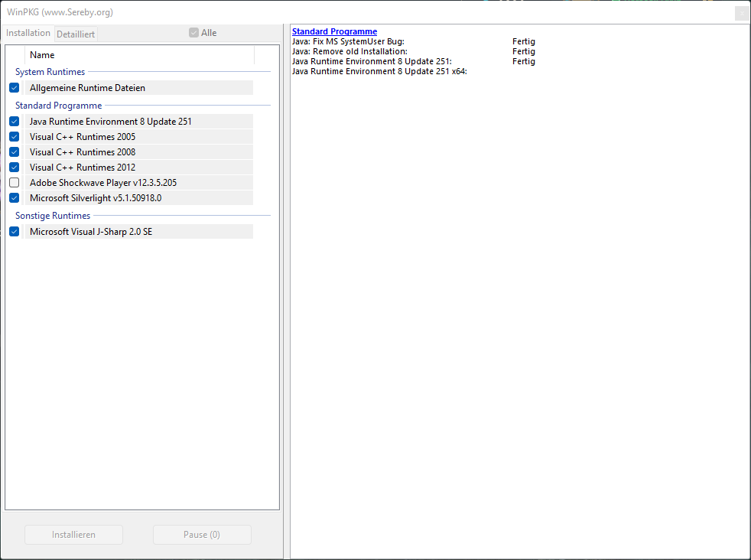Screen dimensions: 751x560
Task: Select the Visual C++ Runtimes 2012 row
Action: point(139,168)
